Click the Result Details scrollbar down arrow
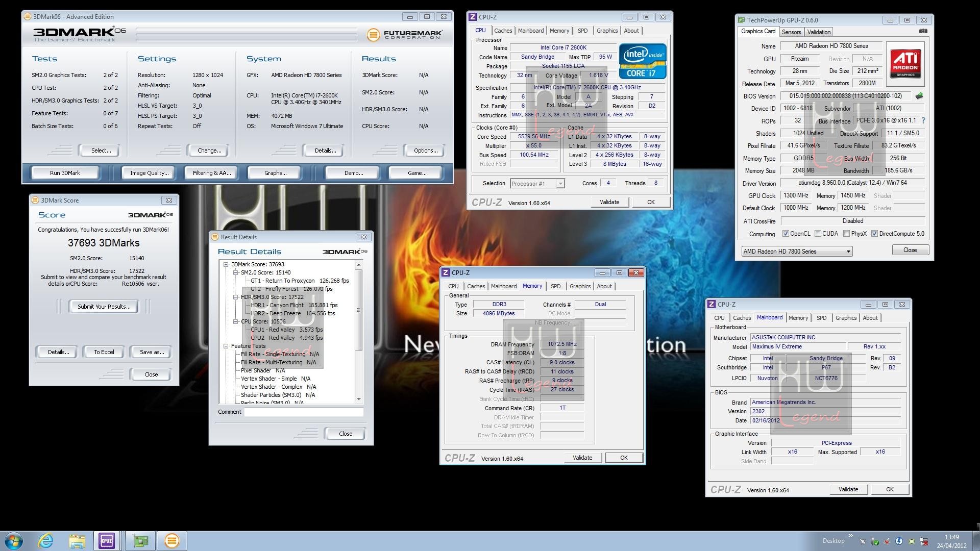Screen dimensions: 980x551 (359, 399)
